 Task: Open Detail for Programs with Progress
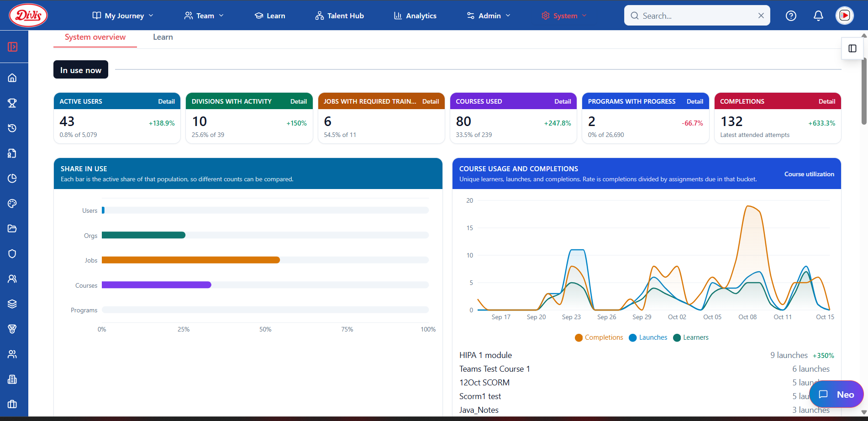point(695,101)
